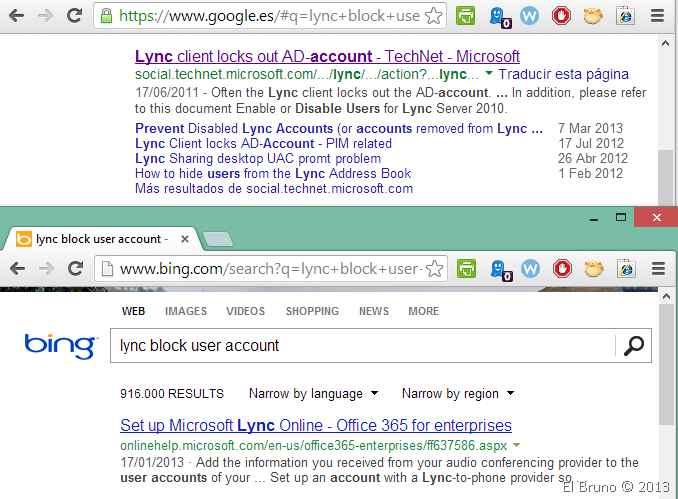Click the Bing search text box

click(x=360, y=346)
